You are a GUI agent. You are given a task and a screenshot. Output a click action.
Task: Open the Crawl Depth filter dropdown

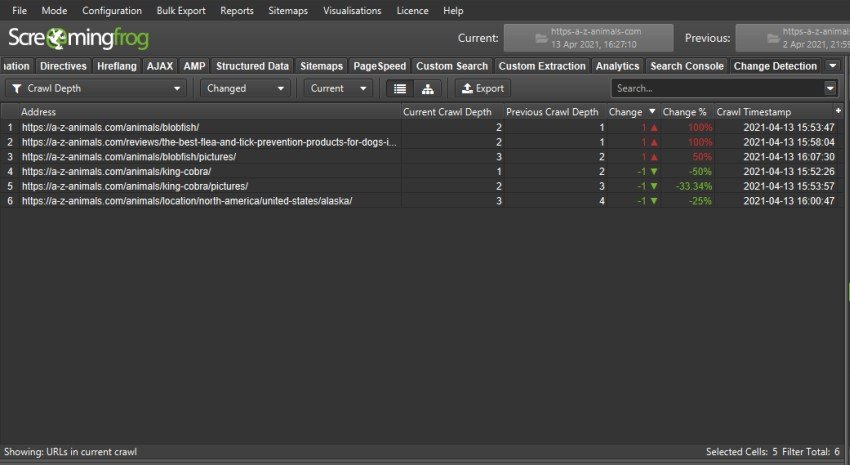pyautogui.click(x=96, y=88)
